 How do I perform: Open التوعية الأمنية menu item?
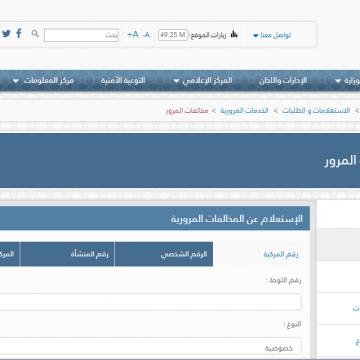click(123, 81)
